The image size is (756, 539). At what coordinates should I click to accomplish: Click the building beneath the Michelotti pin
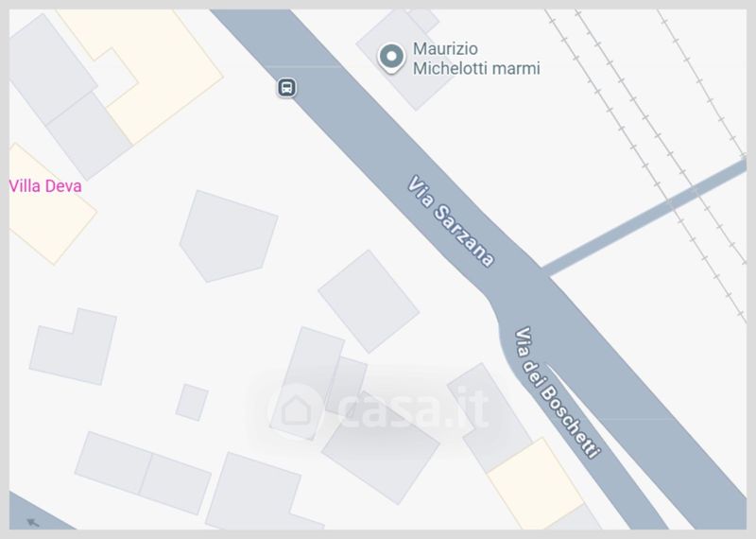405,61
